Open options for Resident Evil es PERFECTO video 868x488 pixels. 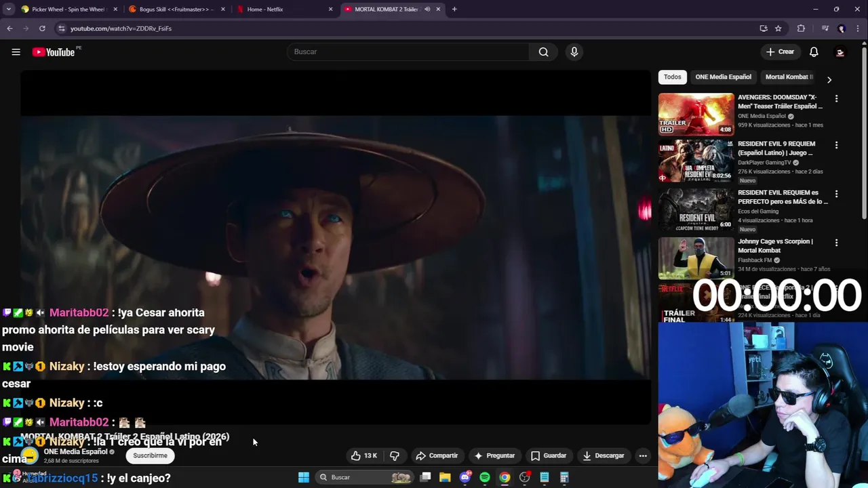(x=836, y=194)
